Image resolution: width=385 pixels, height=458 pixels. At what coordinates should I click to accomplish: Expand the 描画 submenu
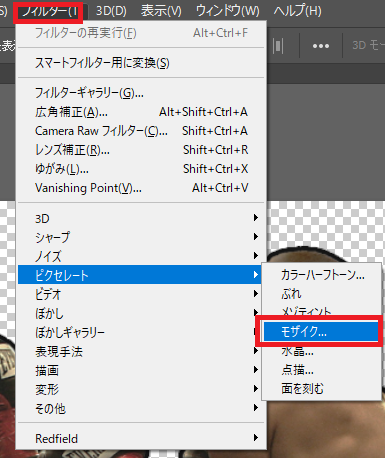(x=141, y=370)
